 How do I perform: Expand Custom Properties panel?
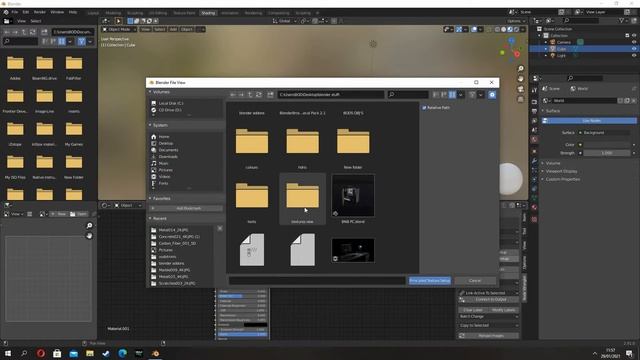[x=562, y=179]
